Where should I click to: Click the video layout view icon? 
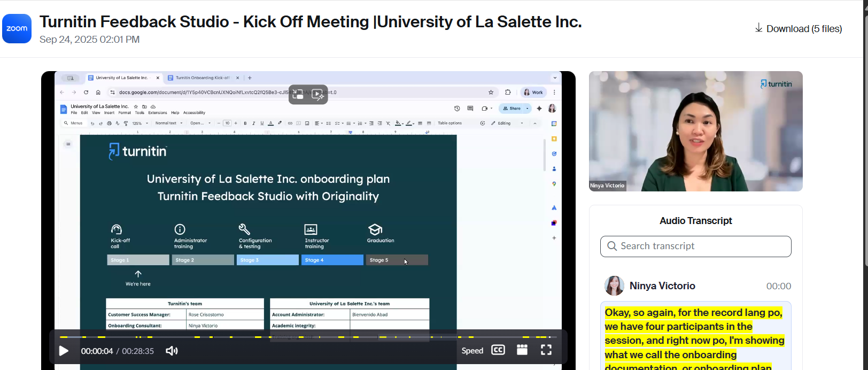pyautogui.click(x=522, y=350)
